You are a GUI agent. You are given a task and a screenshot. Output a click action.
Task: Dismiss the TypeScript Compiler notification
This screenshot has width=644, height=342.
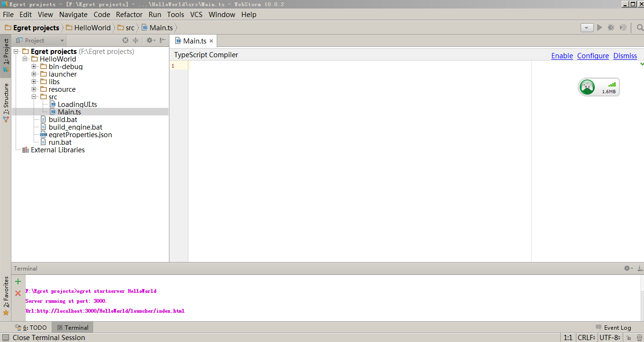tap(625, 56)
